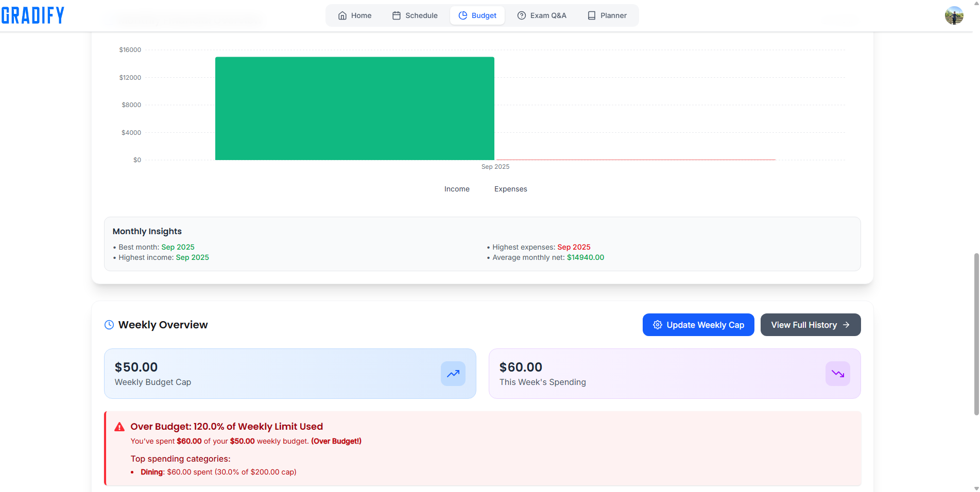The width and height of the screenshot is (980, 492).
Task: Click highest expenses Sep 2025 value
Action: 574,247
